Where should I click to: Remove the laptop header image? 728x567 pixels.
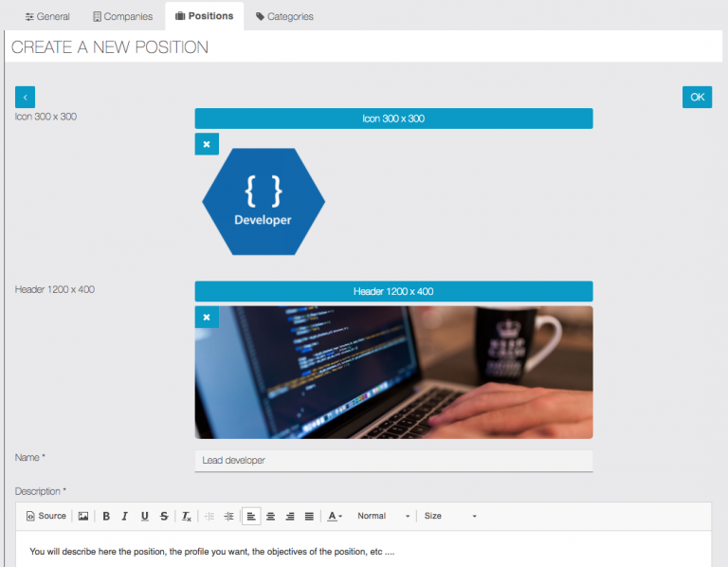(207, 317)
